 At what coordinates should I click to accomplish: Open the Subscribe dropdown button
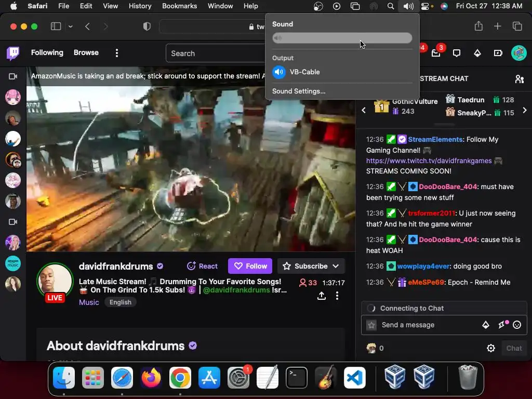[x=311, y=266]
